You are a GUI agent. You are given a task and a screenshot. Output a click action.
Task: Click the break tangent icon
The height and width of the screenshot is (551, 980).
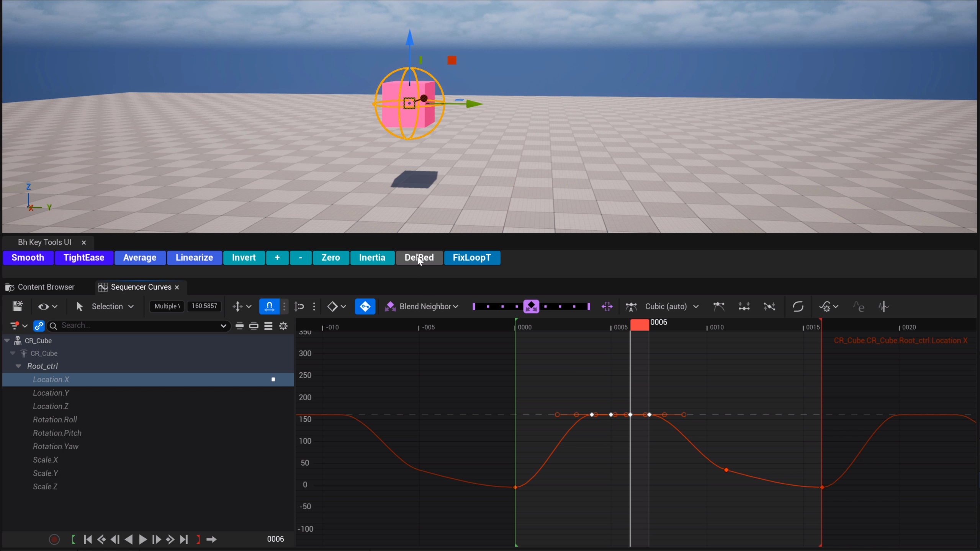(744, 306)
